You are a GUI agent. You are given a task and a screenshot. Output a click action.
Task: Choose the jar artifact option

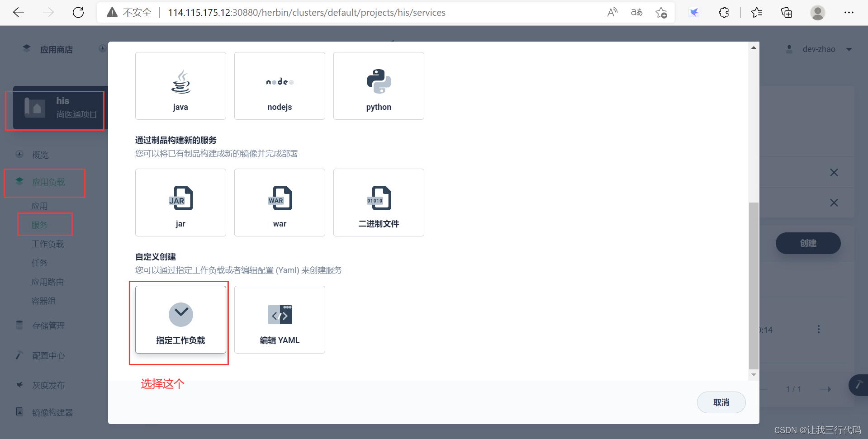pos(180,203)
